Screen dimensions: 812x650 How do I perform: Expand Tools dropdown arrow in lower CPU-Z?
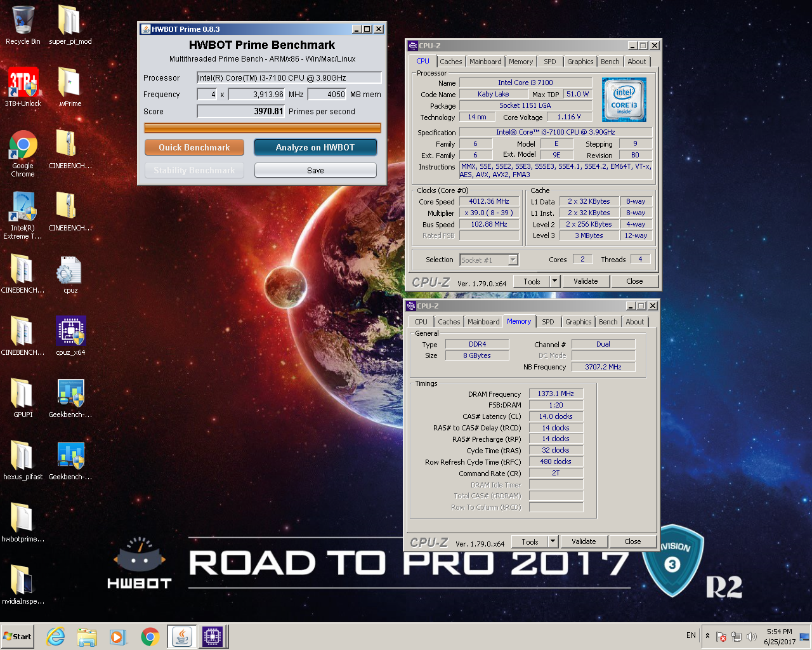tap(553, 541)
